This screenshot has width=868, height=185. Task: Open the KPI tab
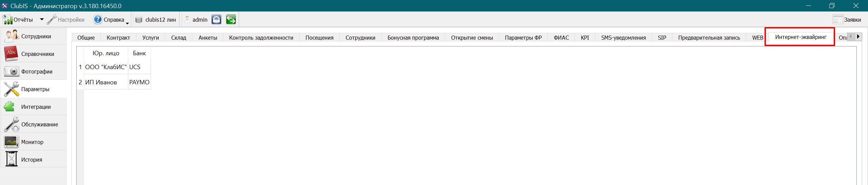[x=585, y=38]
